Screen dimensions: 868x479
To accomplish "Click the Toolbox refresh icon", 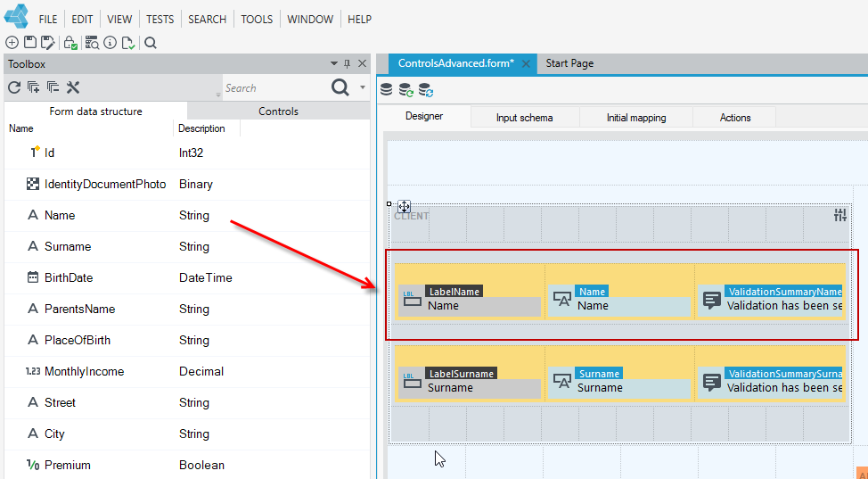I will [14, 87].
